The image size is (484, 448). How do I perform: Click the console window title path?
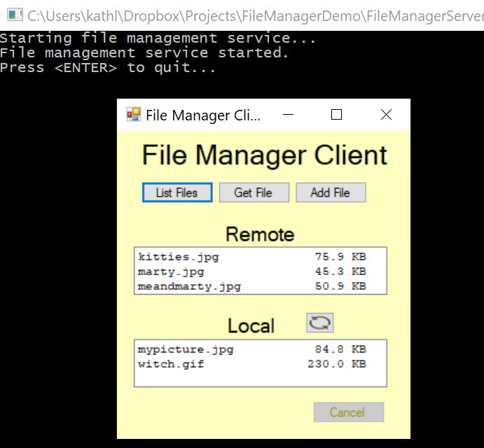[256, 15]
